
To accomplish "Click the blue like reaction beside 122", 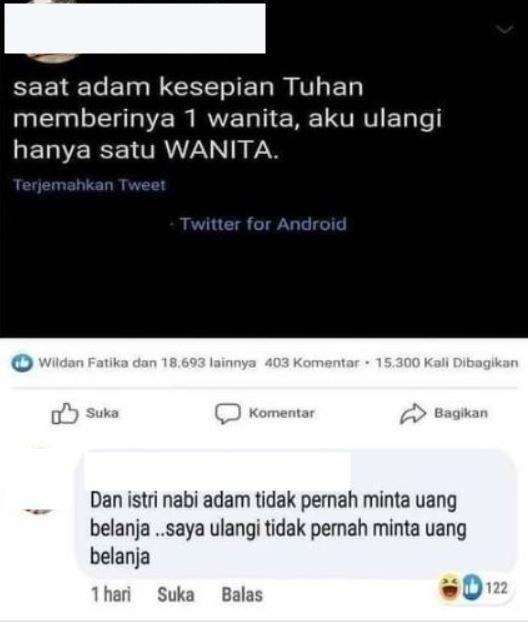I will pyautogui.click(x=472, y=588).
